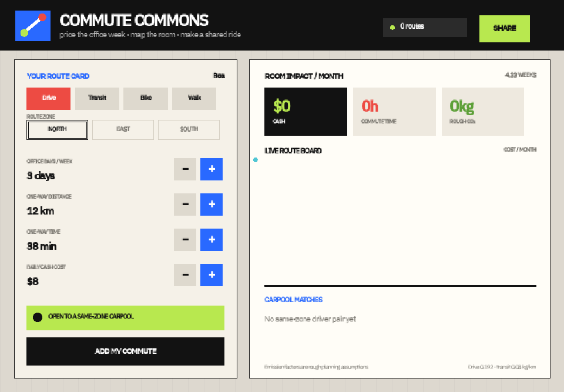Click the emission factors footnote text

point(316,367)
